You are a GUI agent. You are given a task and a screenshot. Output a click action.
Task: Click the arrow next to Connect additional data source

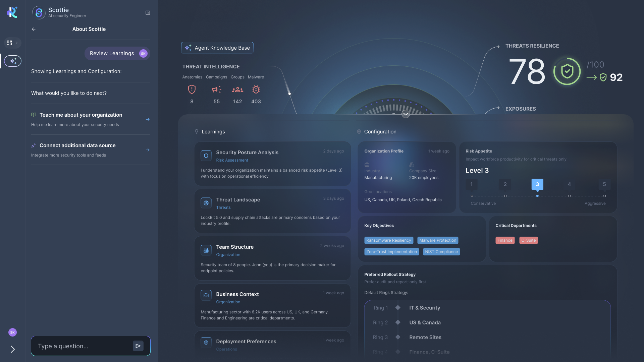pos(148,150)
